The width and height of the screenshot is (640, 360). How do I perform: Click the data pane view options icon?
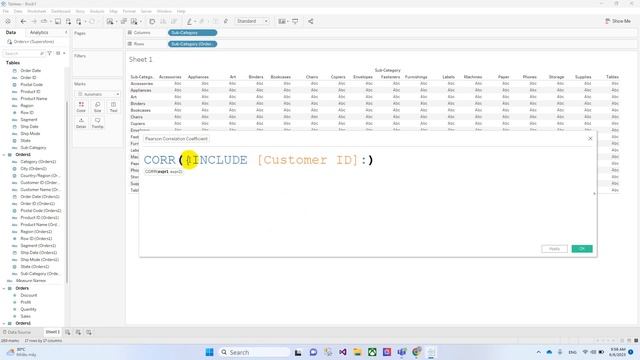58,53
